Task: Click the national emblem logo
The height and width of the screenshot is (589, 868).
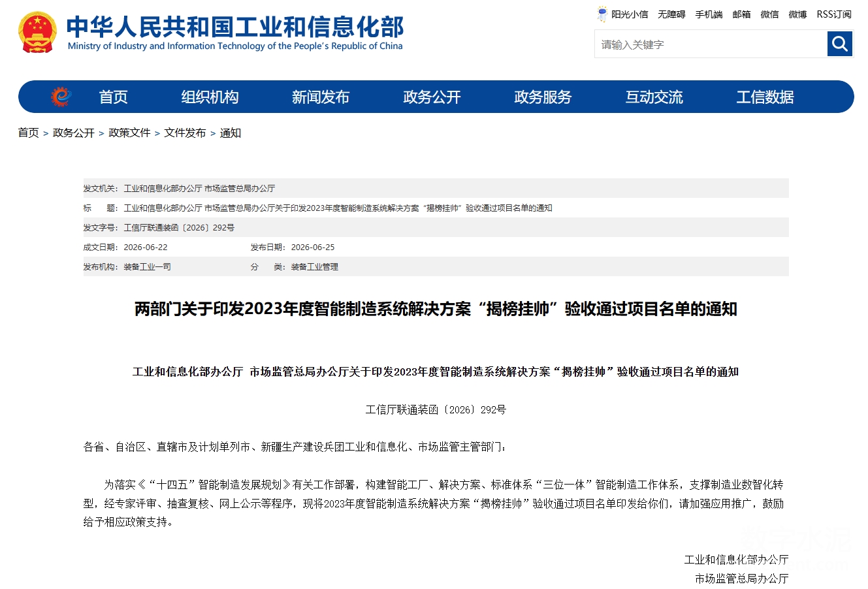Action: pos(38,32)
